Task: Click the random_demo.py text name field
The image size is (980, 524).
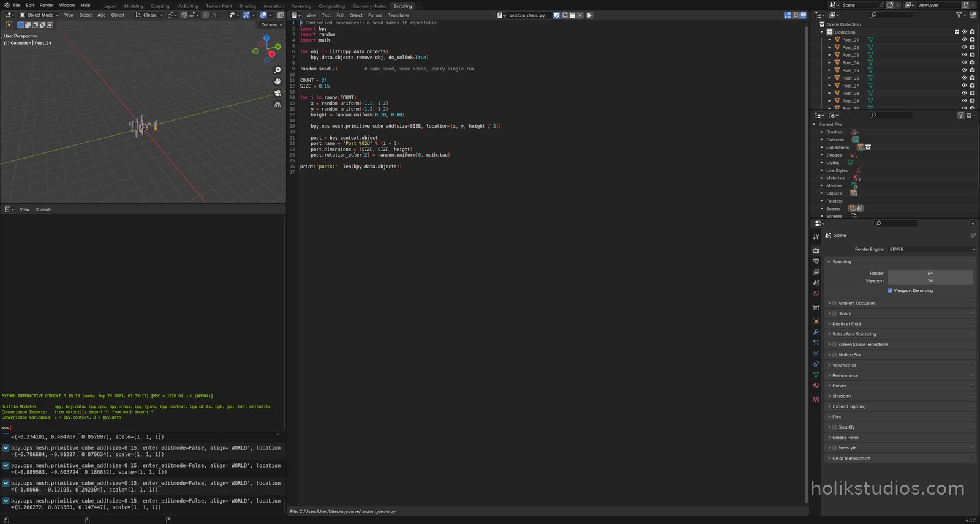Action: pyautogui.click(x=527, y=15)
